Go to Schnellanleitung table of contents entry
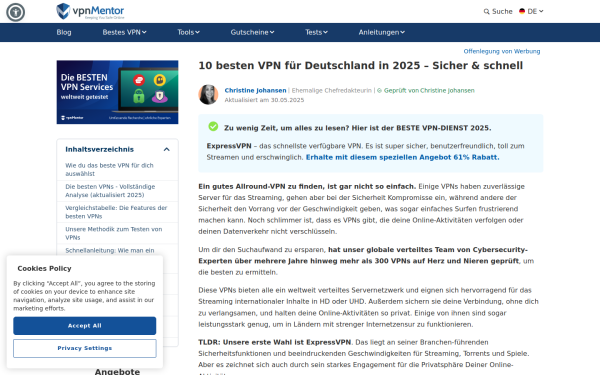 pyautogui.click(x=110, y=250)
